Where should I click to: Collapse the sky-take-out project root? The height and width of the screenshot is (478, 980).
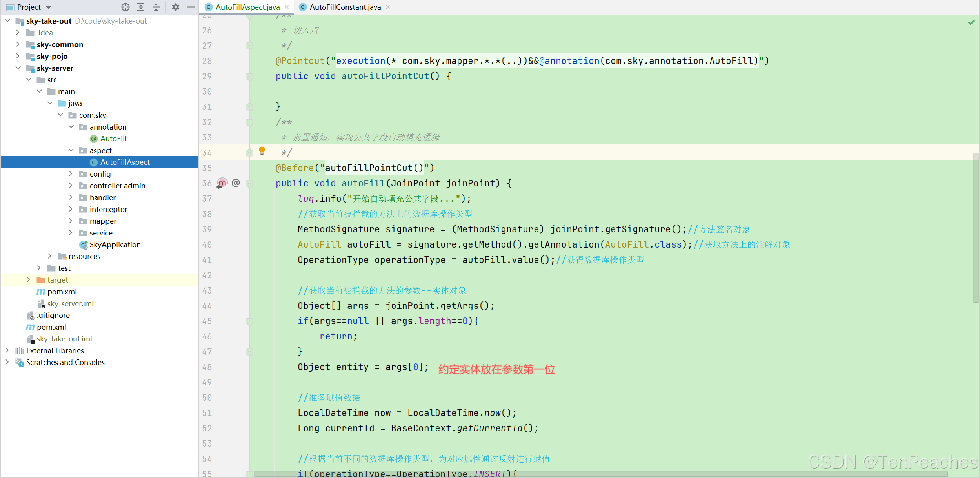click(7, 20)
